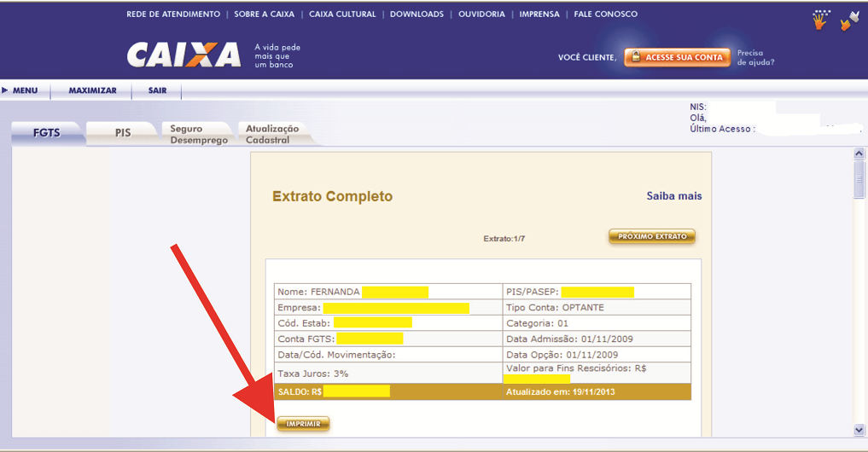Click SAIR to log out
This screenshot has width=868, height=452.
tap(157, 90)
